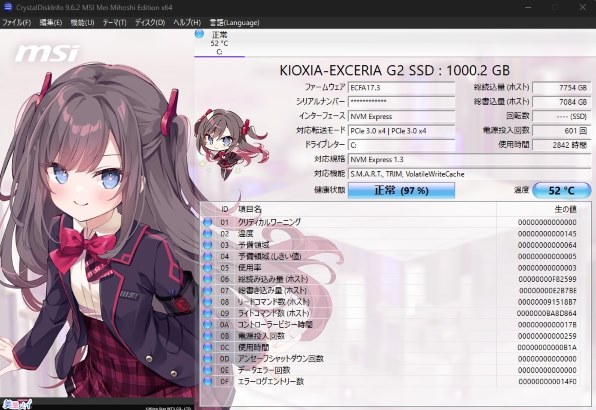Open the 機能(U) menu
596x410 pixels.
tap(82, 22)
